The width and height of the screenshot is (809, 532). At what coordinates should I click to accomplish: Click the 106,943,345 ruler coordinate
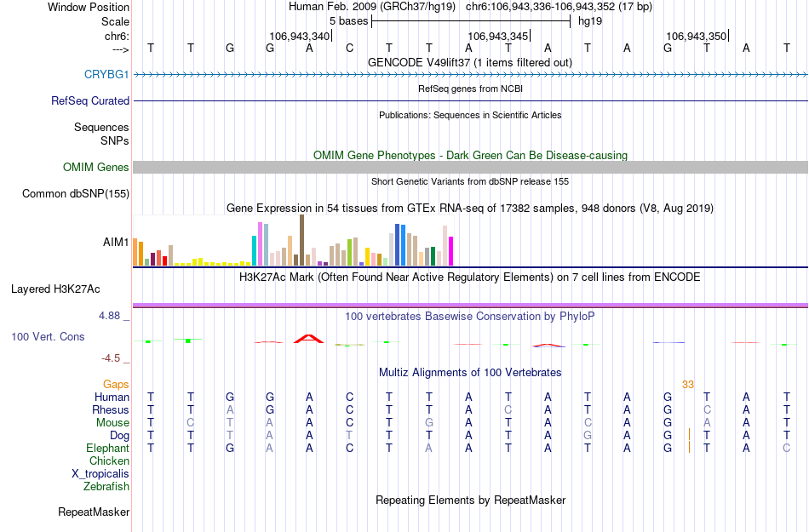click(x=498, y=37)
